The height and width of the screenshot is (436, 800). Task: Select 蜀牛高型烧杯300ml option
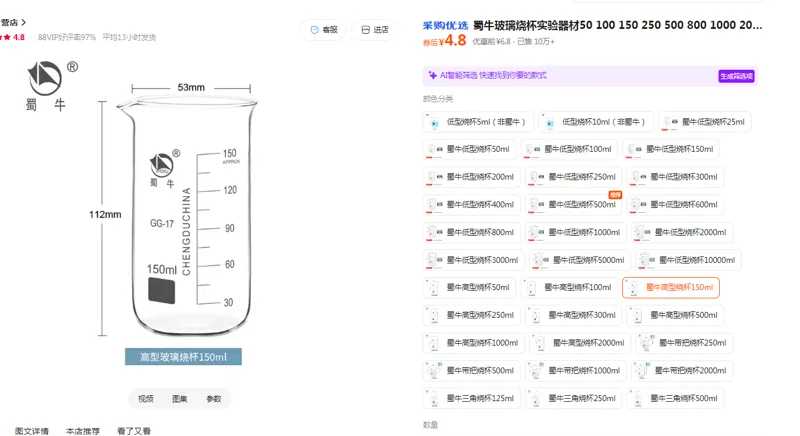pyautogui.click(x=573, y=315)
